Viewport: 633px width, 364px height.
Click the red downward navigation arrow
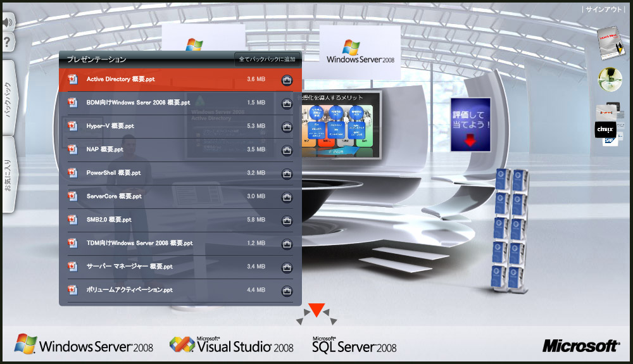[316, 310]
